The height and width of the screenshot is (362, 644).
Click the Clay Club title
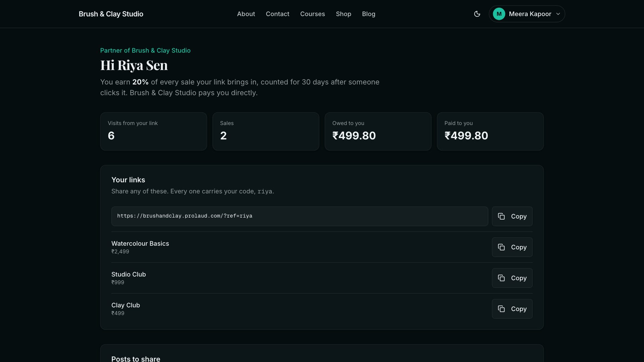125,305
